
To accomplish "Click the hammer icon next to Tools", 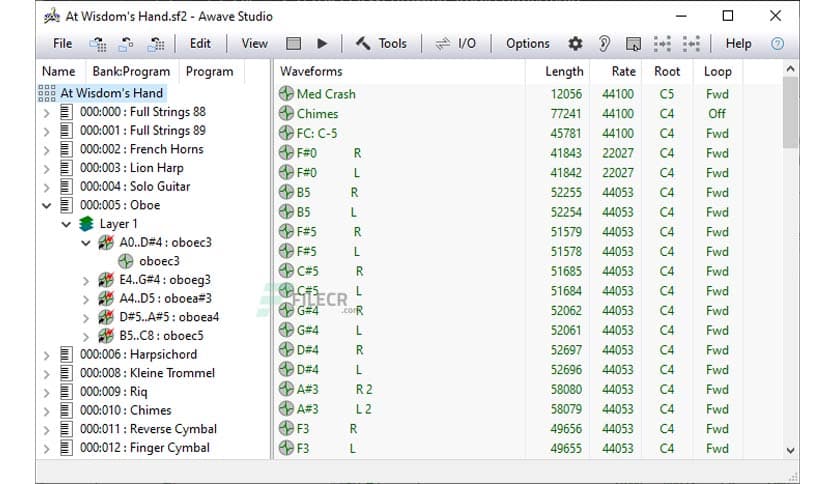I will click(x=363, y=43).
